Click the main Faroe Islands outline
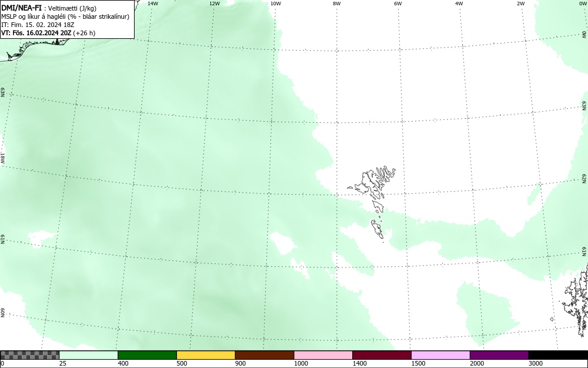 (x=373, y=183)
